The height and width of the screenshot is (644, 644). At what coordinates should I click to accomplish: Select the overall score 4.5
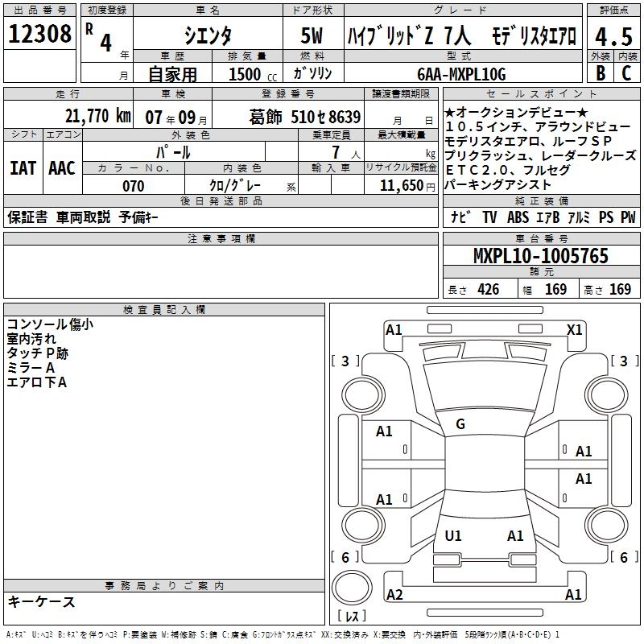(x=613, y=36)
